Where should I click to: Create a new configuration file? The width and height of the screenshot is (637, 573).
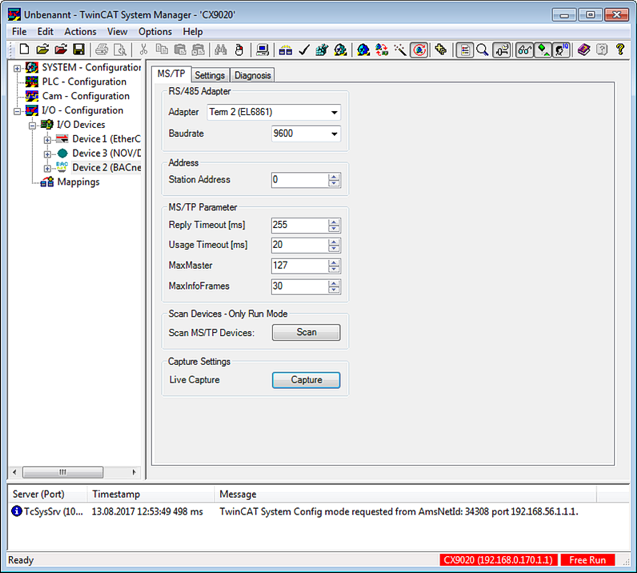point(24,50)
